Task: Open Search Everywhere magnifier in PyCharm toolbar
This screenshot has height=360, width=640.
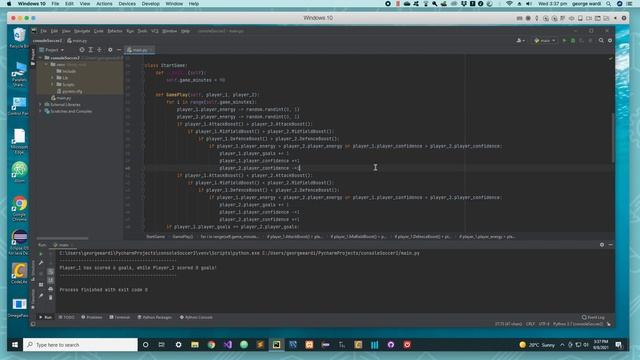Action: click(601, 40)
